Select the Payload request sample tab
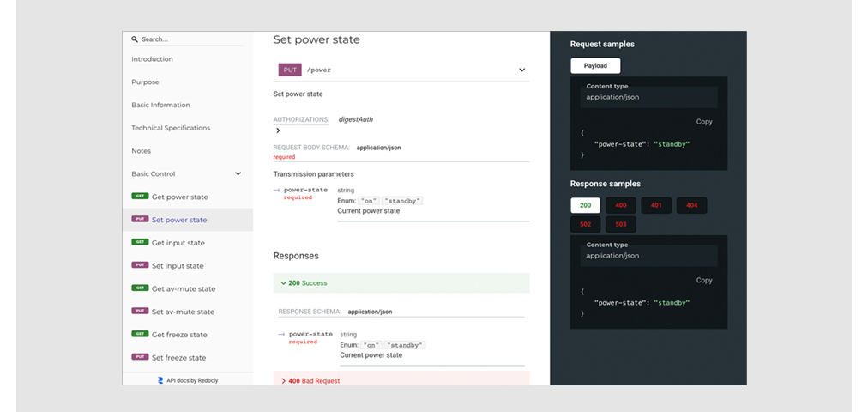868x412 pixels. coord(595,66)
